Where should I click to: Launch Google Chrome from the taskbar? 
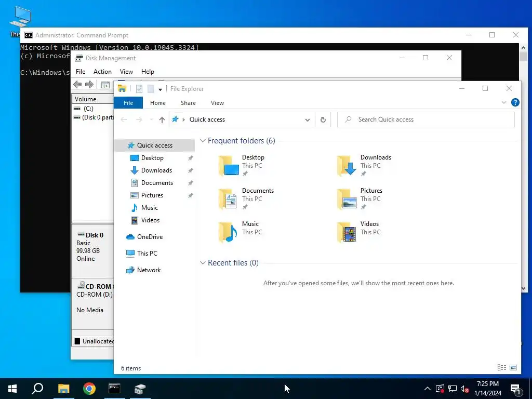coord(89,389)
